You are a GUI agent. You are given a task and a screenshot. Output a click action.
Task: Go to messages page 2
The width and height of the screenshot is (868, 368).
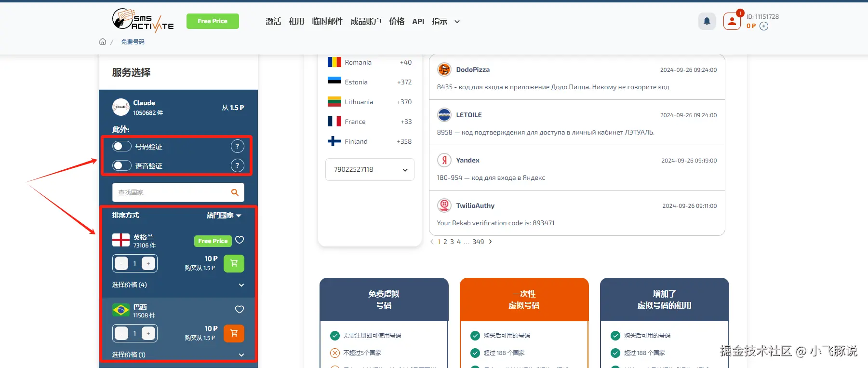tap(445, 242)
